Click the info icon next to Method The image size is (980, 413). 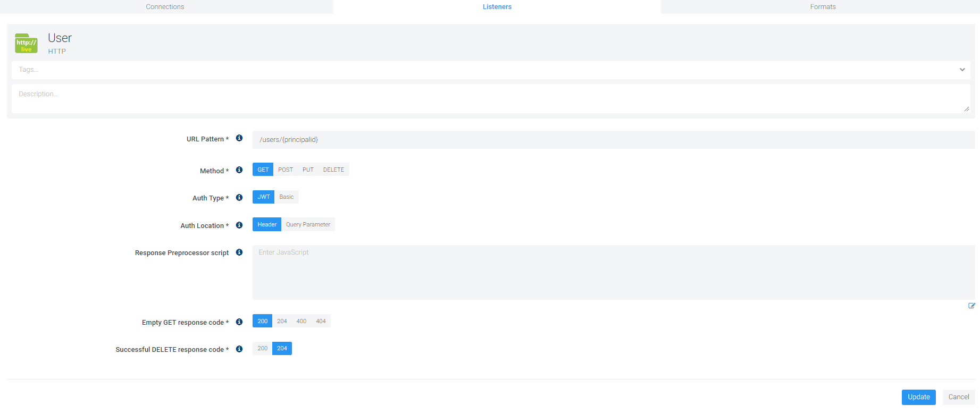tap(239, 170)
